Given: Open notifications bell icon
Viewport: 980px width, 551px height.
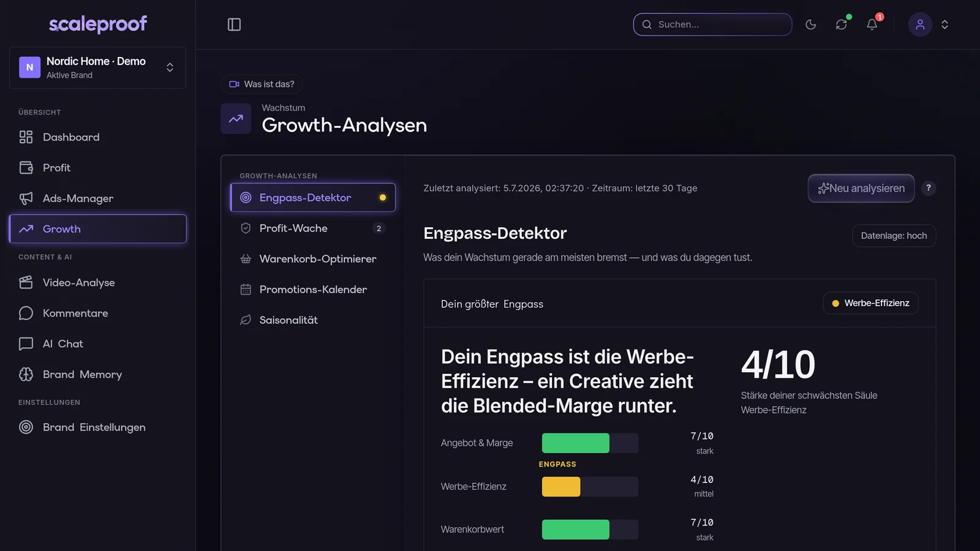Looking at the screenshot, I should 872,24.
